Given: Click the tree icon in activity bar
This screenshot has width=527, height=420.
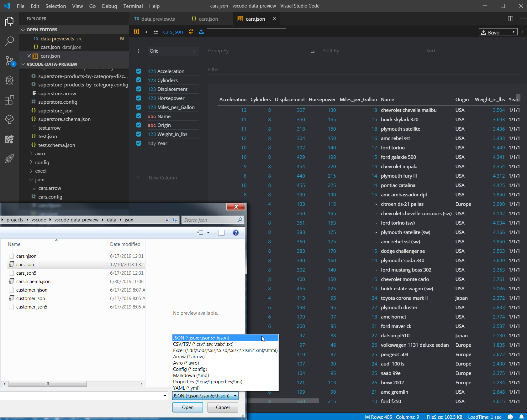Looking at the screenshot, I should pos(9,119).
